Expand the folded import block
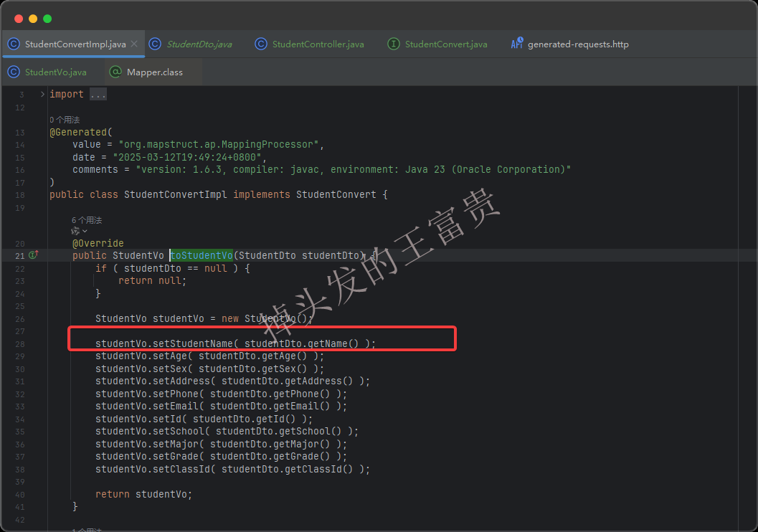Screen dimensions: 758x532 point(42,94)
